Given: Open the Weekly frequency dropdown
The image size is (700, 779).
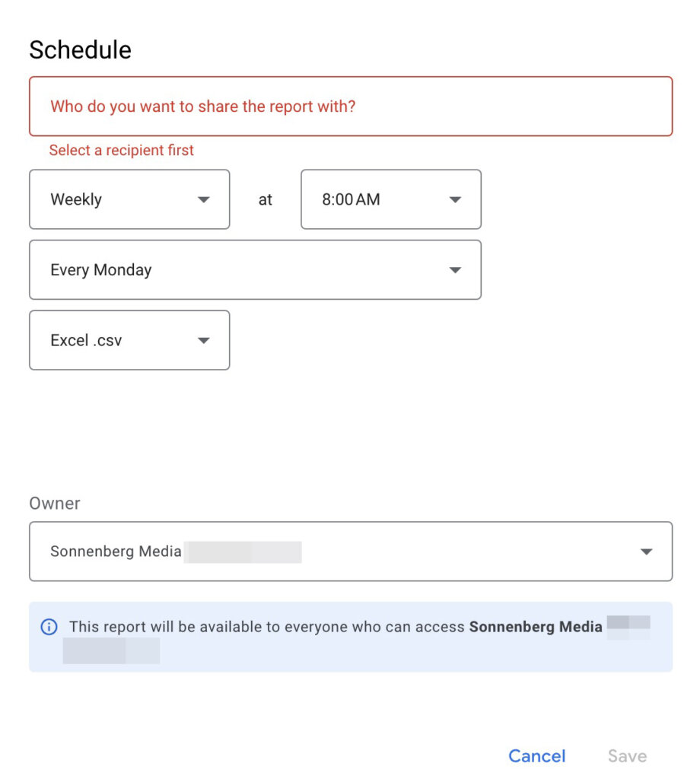Looking at the screenshot, I should [129, 199].
